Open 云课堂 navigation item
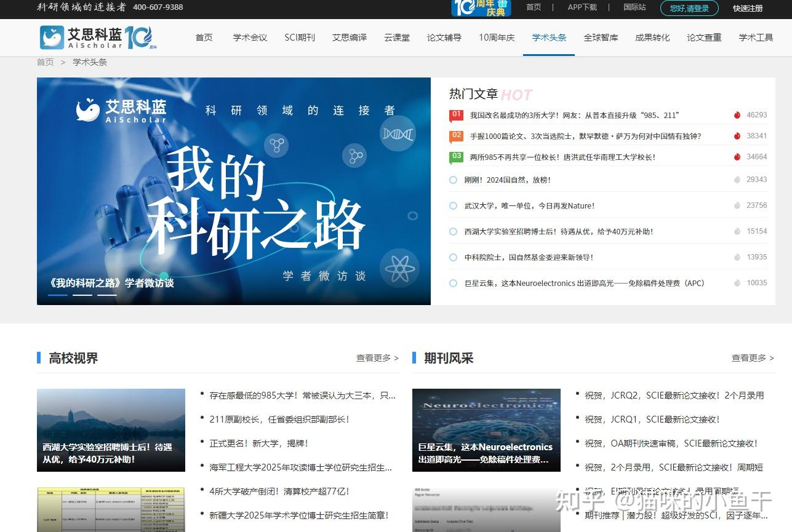Viewport: 792px width, 532px height. pyautogui.click(x=397, y=38)
